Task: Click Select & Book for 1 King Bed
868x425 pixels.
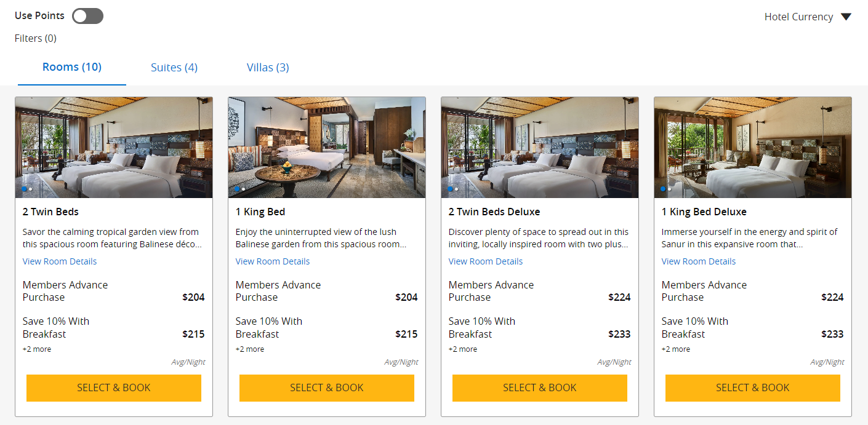Action: click(326, 387)
